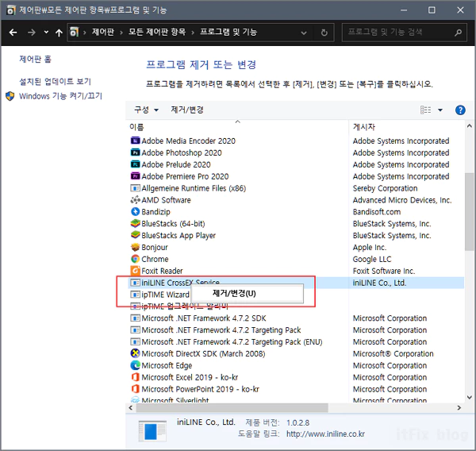
Task: Select Foxit Software Inc. publisher cell
Action: [x=384, y=271]
